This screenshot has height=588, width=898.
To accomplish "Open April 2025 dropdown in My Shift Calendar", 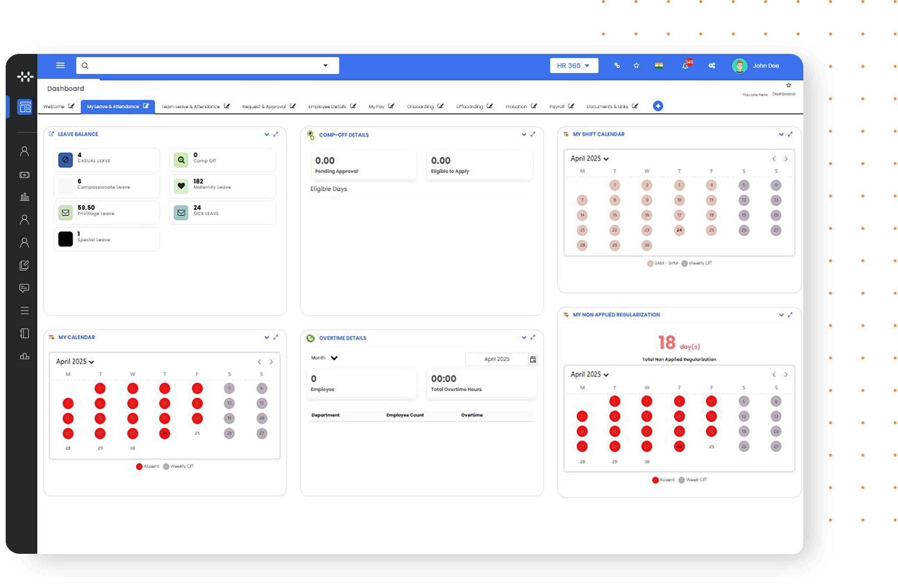I will click(589, 159).
